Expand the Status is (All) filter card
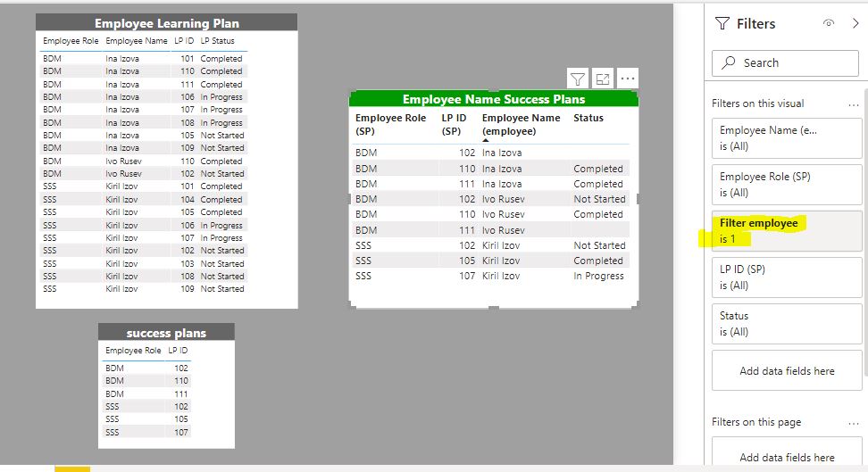The image size is (868, 472). click(787, 324)
